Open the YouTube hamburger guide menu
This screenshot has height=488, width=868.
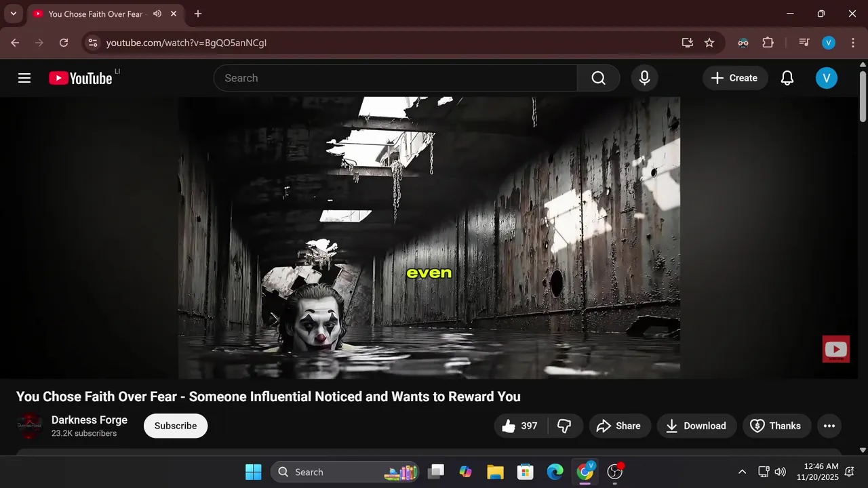pos(24,78)
